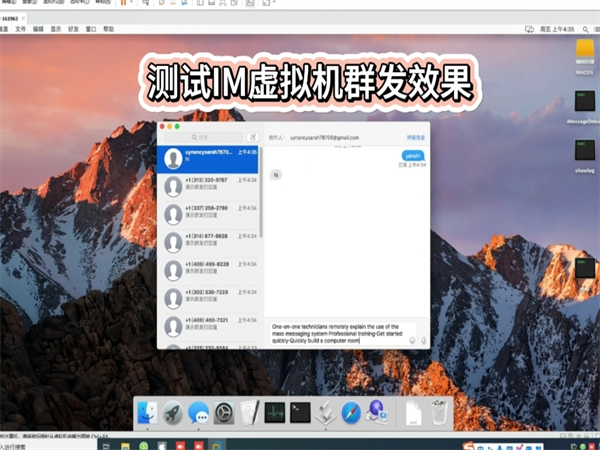This screenshot has width=600, height=450.
Task: Open the 帮助 menu in menu bar
Action: coord(108,29)
